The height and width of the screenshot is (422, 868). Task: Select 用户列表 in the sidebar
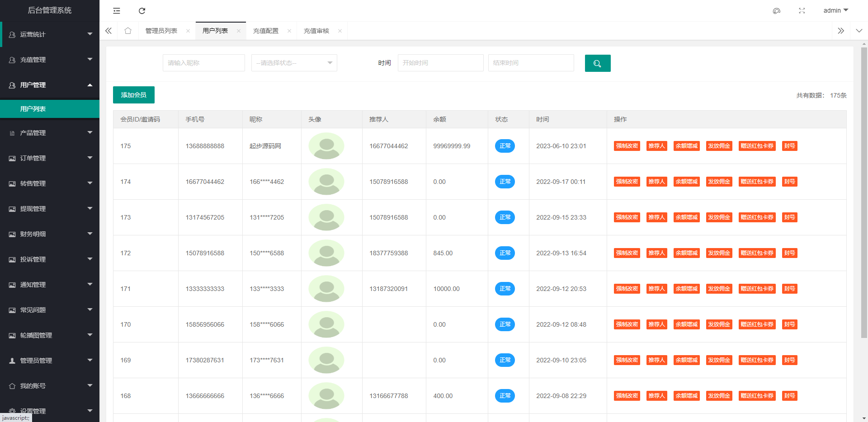tap(50, 109)
